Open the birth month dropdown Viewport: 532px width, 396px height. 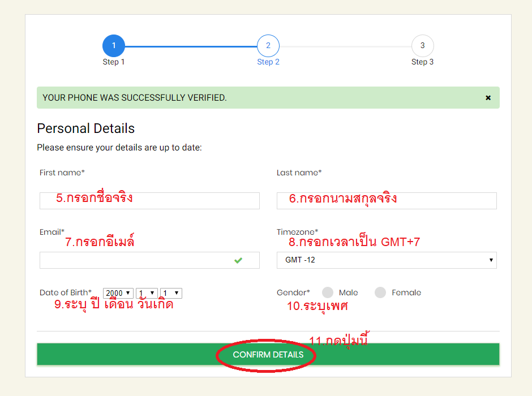tap(147, 293)
